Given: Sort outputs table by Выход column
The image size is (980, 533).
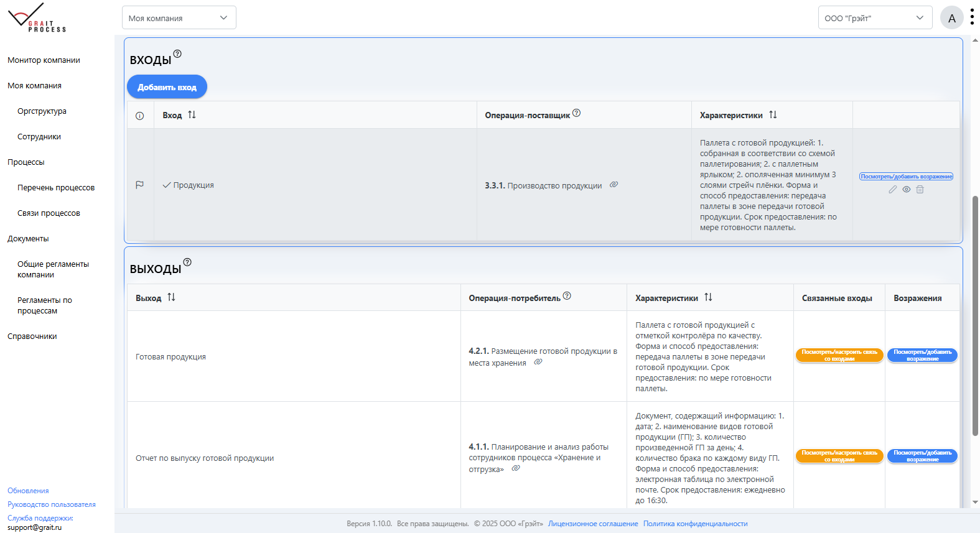Looking at the screenshot, I should [x=171, y=297].
